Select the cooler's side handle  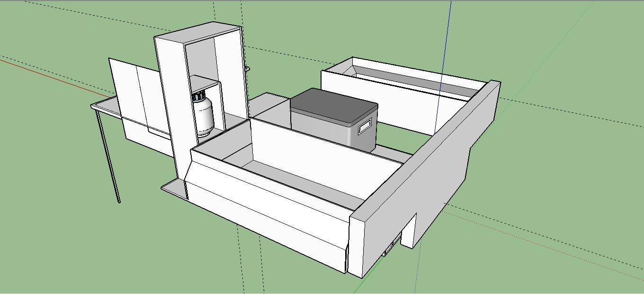click(366, 128)
